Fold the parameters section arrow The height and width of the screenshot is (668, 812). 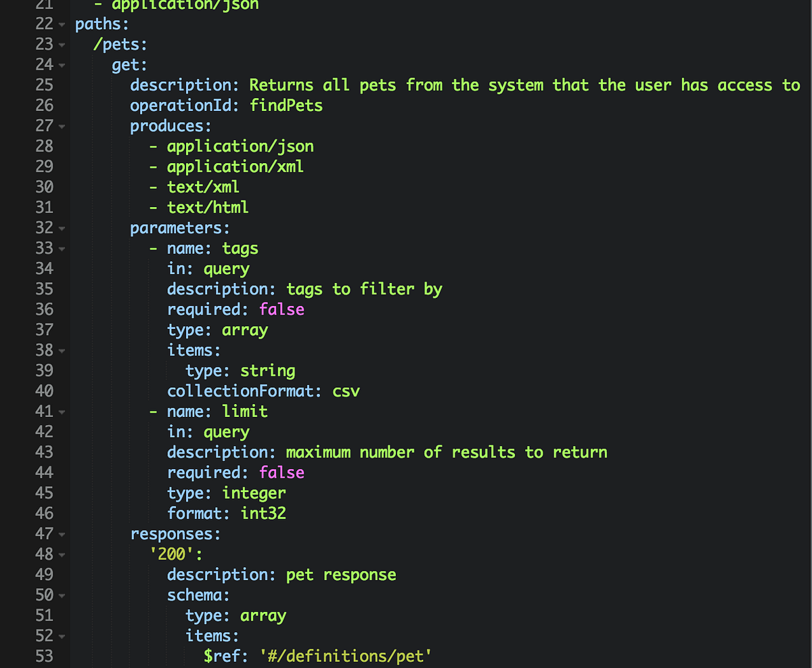61,229
